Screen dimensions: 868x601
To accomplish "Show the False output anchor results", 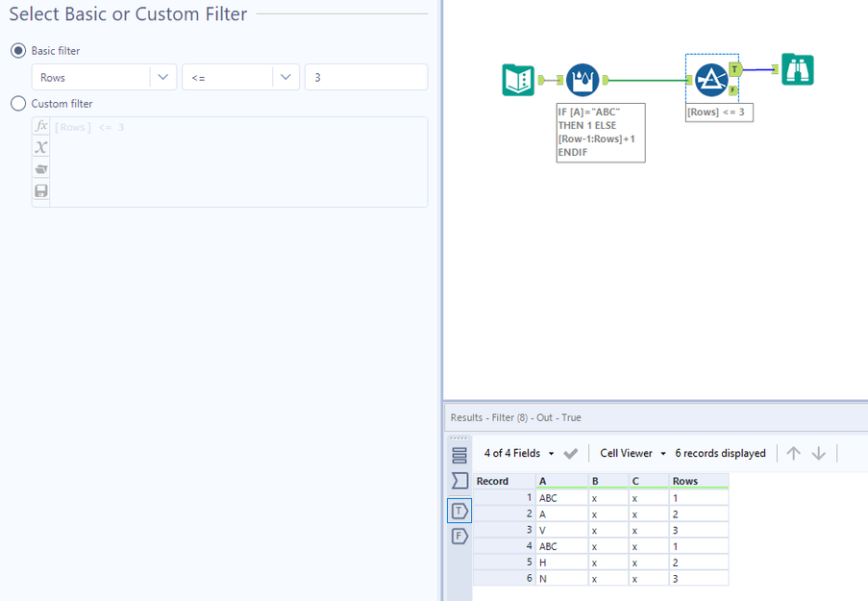I will [x=459, y=537].
